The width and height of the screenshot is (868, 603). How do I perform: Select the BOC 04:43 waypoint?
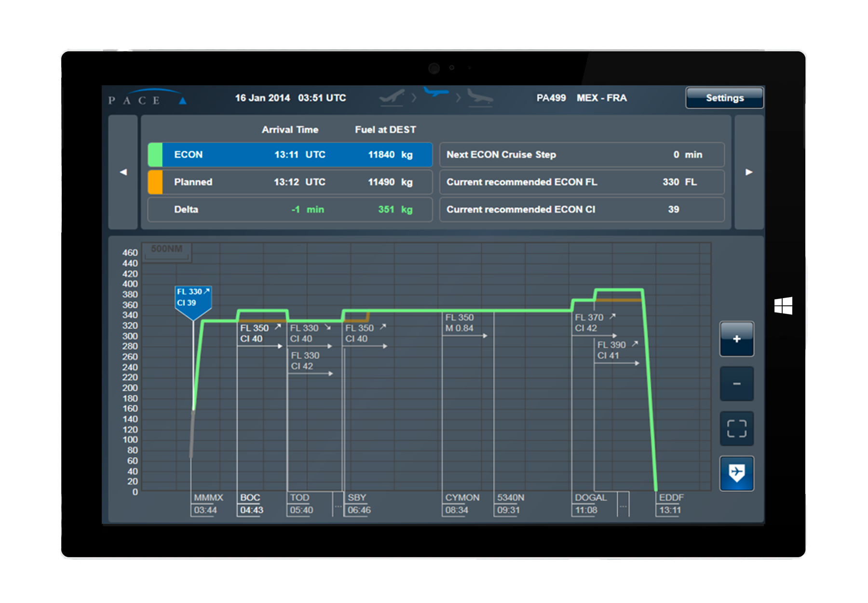click(251, 504)
